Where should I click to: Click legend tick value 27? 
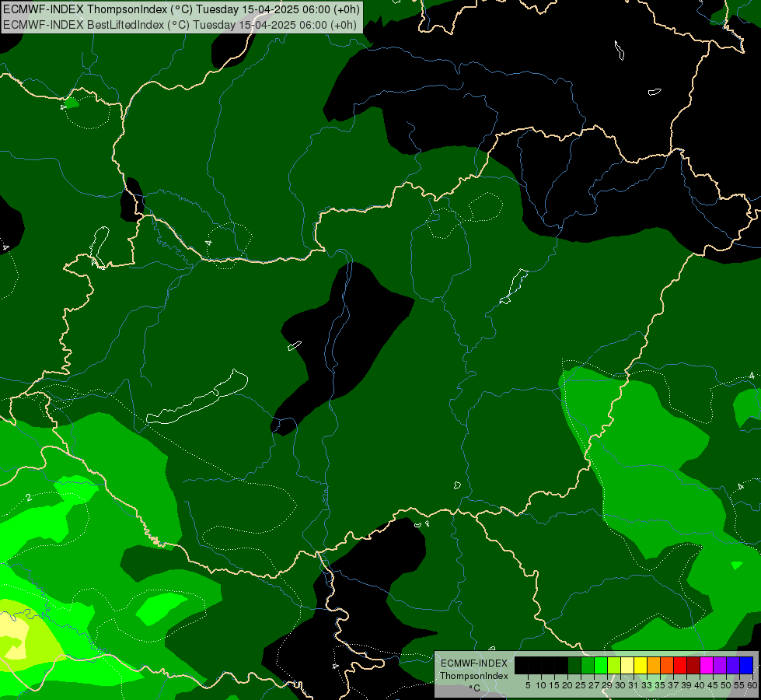coord(594,685)
